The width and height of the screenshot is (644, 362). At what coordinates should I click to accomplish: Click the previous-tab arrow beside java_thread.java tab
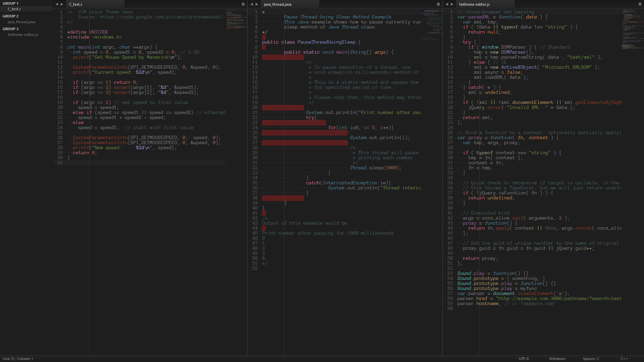pyautogui.click(x=252, y=4)
